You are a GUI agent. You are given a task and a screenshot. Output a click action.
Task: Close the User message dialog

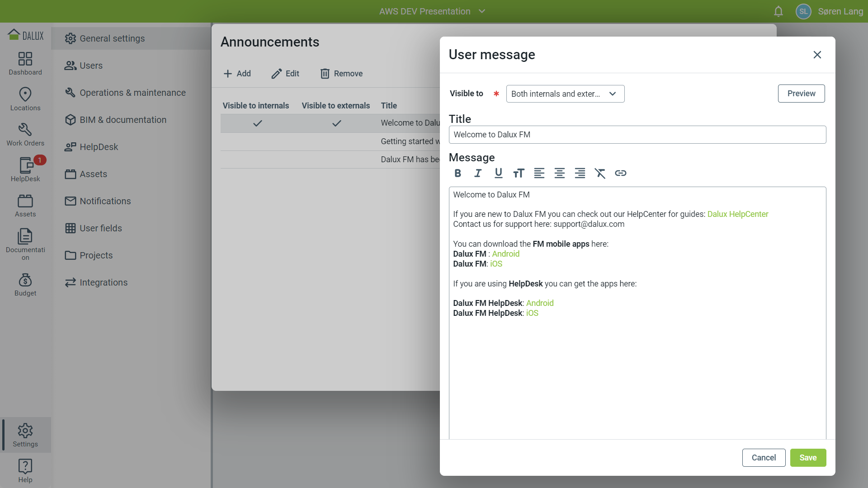click(817, 55)
